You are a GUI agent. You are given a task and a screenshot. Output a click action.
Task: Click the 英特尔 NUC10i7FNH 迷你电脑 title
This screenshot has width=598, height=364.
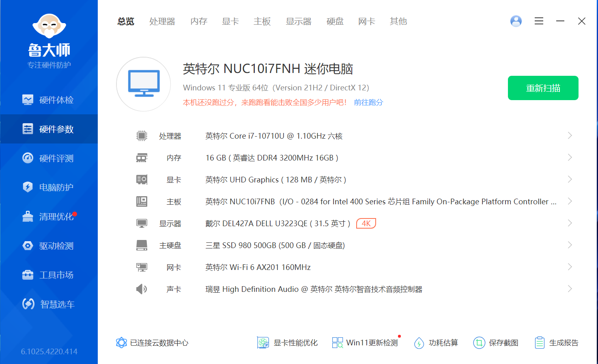coord(268,69)
